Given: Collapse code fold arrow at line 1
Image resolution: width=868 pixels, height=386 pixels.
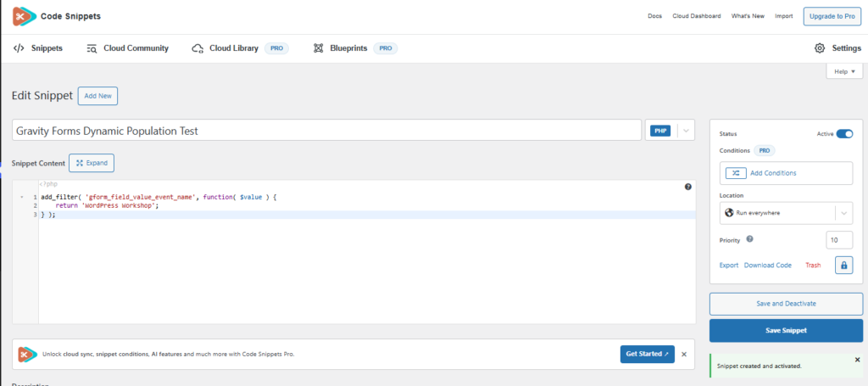Looking at the screenshot, I should pos(21,197).
